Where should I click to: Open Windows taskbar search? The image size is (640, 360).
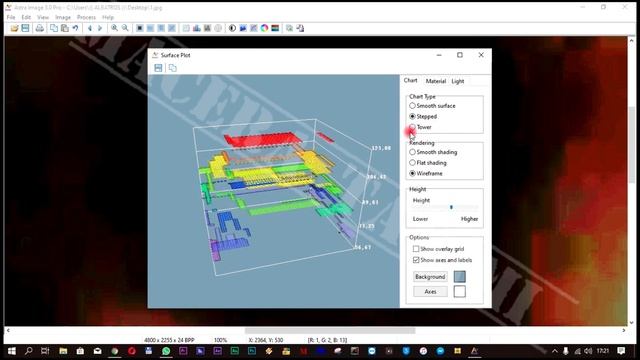pyautogui.click(x=29, y=351)
